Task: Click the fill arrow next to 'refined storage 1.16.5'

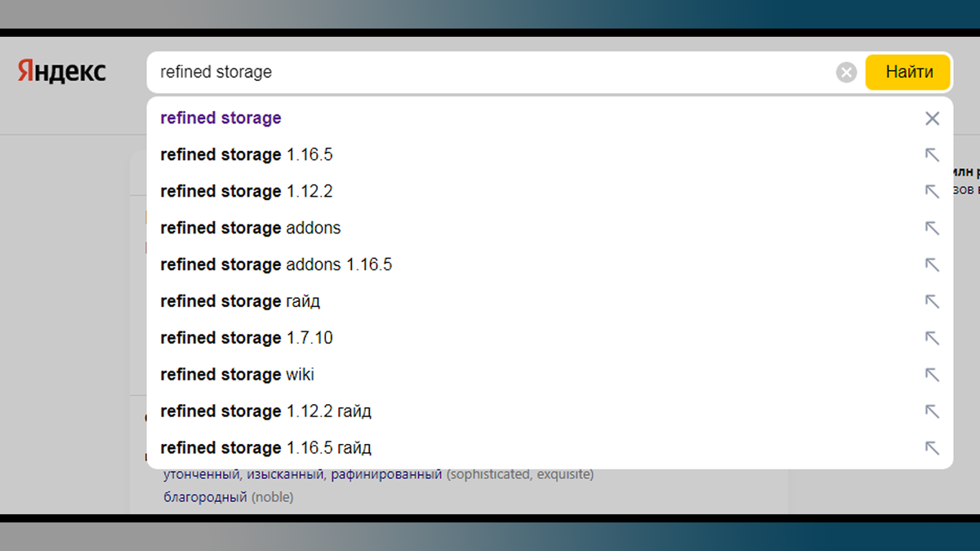Action: coord(932,155)
